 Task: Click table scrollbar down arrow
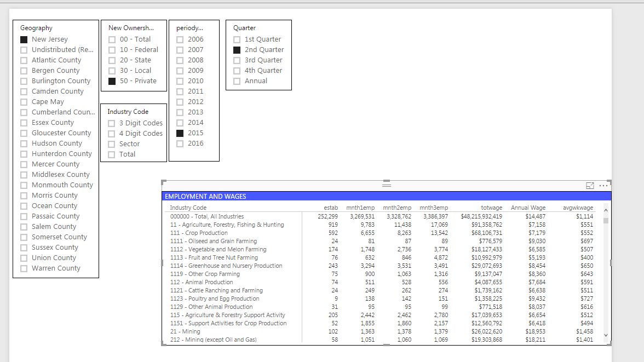click(606, 335)
